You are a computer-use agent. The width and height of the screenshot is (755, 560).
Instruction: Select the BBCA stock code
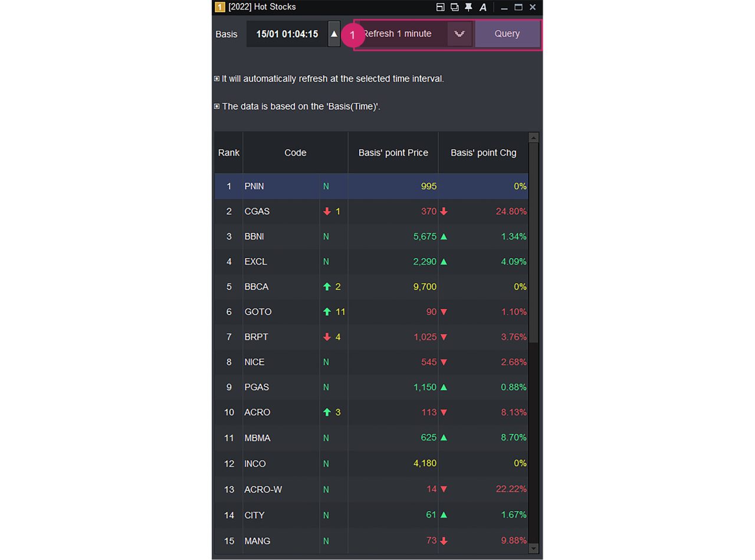256,286
